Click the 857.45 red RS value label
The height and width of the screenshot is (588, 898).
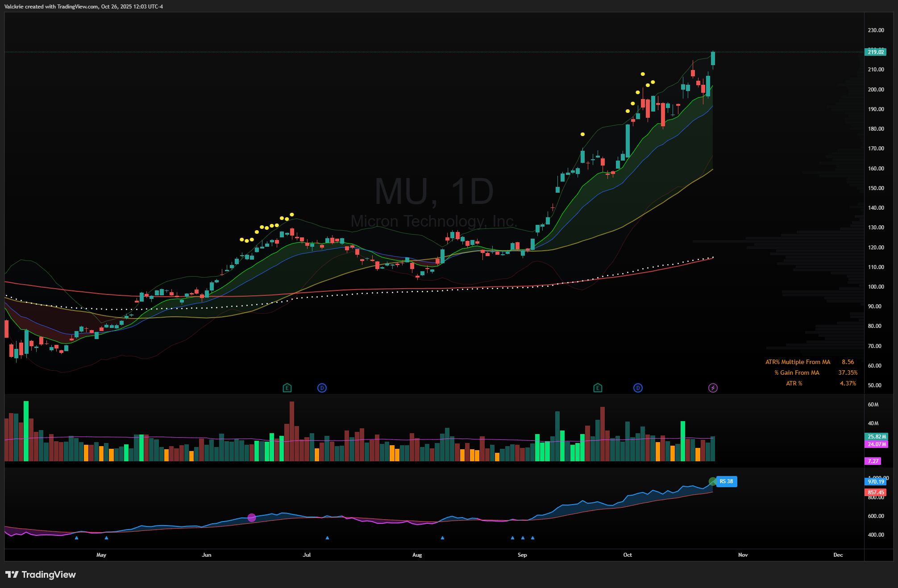coord(876,493)
